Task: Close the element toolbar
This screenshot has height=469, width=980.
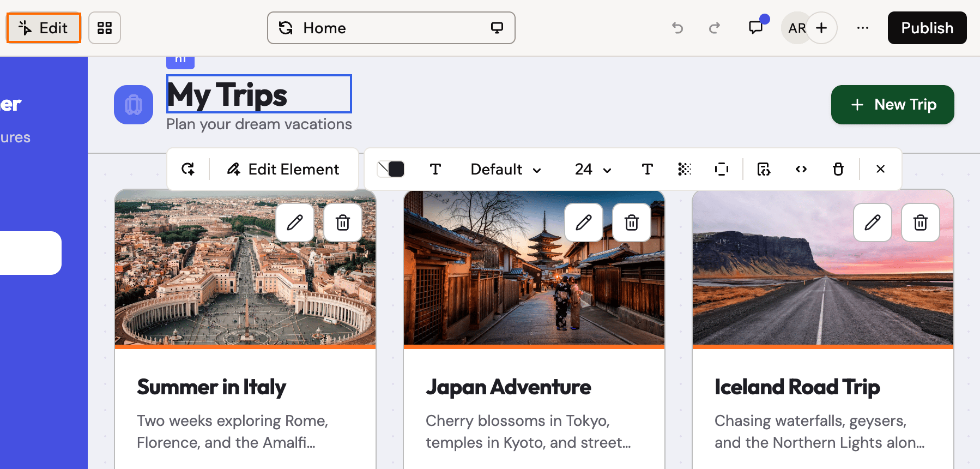Action: click(x=880, y=169)
